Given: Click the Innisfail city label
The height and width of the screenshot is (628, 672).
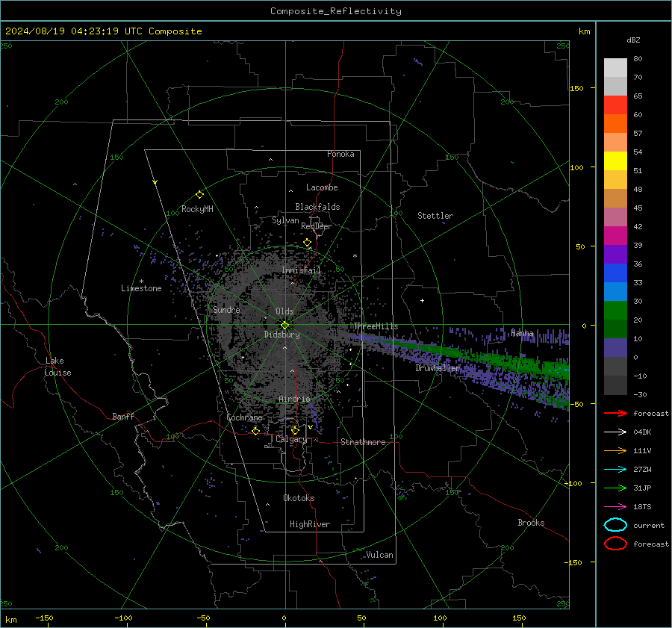Looking at the screenshot, I should (x=302, y=270).
